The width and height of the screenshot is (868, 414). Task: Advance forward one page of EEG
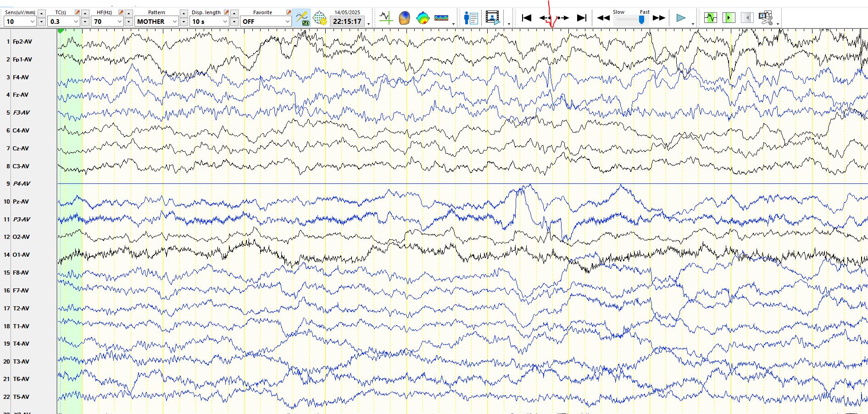pos(563,18)
